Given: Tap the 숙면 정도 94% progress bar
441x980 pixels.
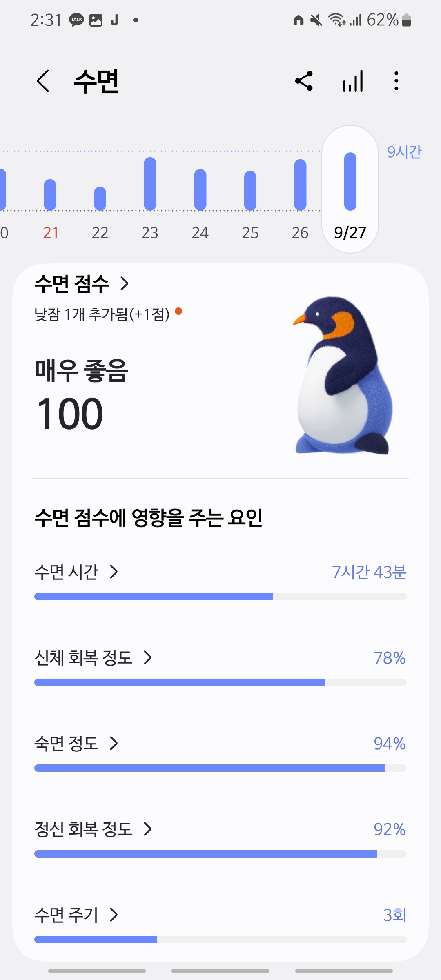Looking at the screenshot, I should point(220,768).
